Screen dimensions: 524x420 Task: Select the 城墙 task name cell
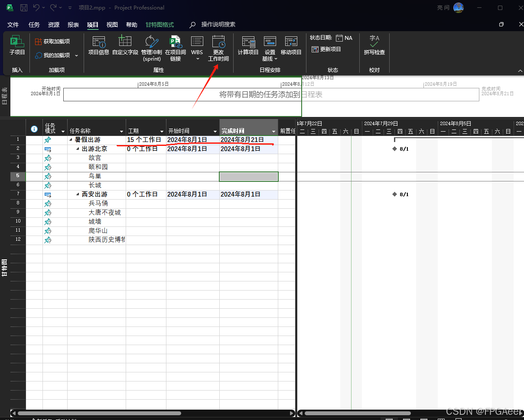coord(97,222)
